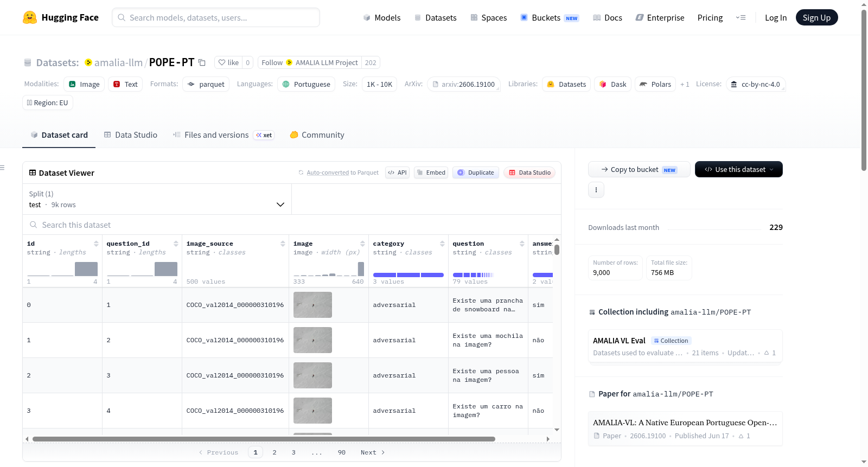Open Buckets in the top navigation
Image resolution: width=868 pixels, height=467 pixels.
coord(550,17)
